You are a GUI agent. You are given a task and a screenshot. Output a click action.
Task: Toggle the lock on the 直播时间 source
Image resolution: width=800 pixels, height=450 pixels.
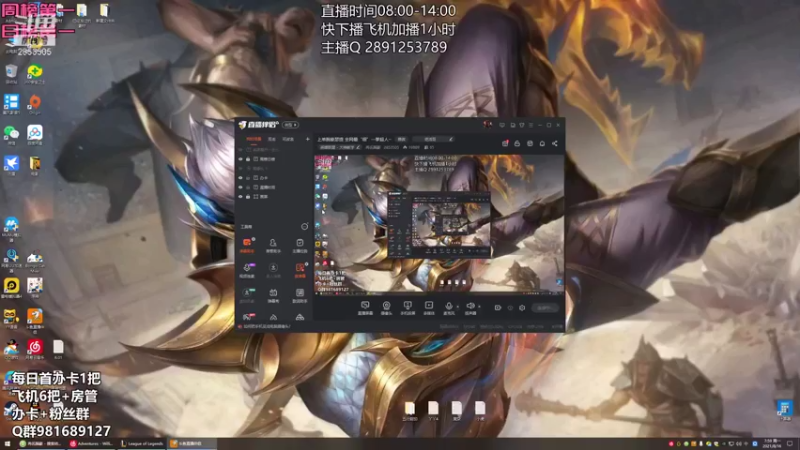[x=248, y=187]
